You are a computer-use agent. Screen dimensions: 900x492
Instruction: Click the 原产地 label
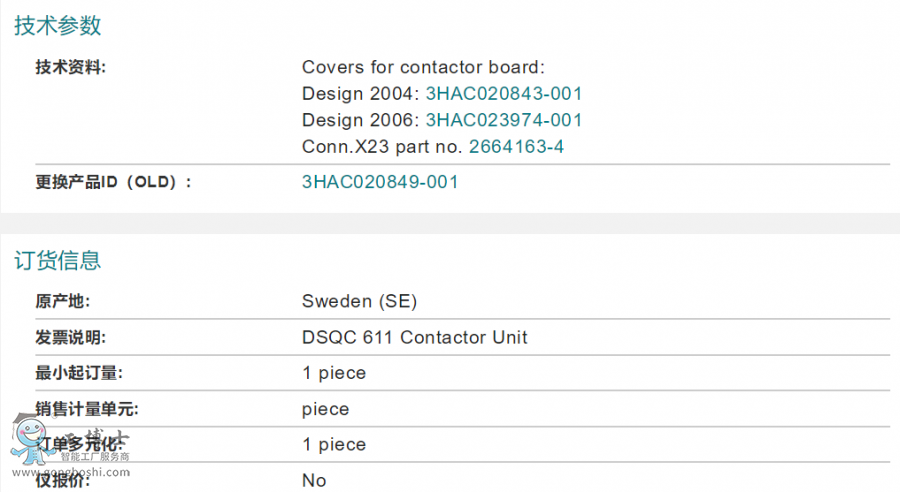point(63,301)
